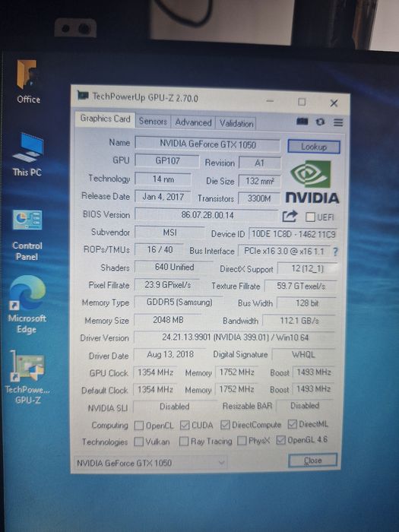Image resolution: width=399 pixels, height=532 pixels.
Task: Minimize the GPU-Z window
Action: 270,101
